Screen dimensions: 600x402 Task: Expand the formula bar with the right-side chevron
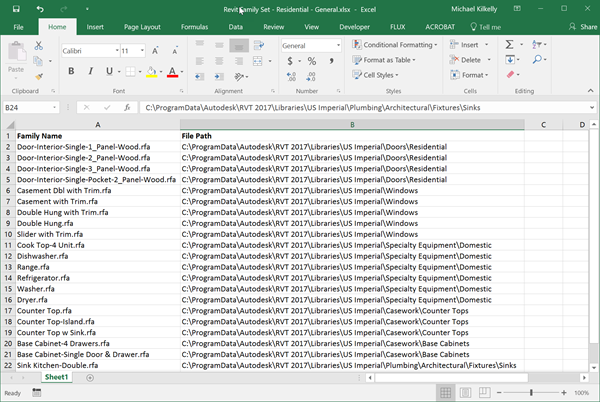pyautogui.click(x=592, y=107)
